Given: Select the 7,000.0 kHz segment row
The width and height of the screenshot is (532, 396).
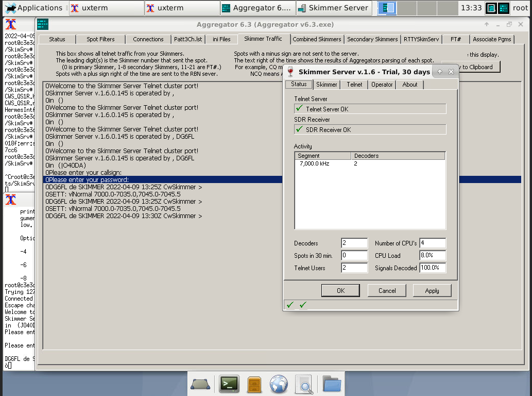Looking at the screenshot, I should (x=370, y=163).
